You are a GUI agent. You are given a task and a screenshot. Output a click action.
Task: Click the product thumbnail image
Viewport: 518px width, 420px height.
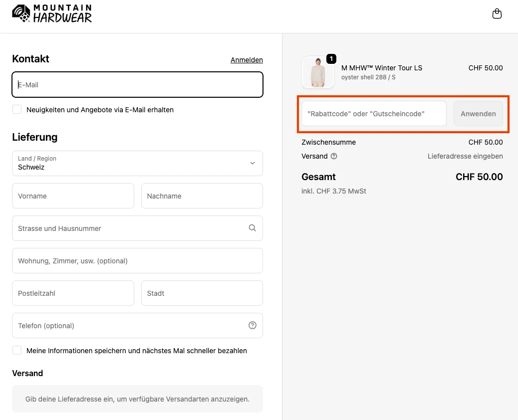317,73
